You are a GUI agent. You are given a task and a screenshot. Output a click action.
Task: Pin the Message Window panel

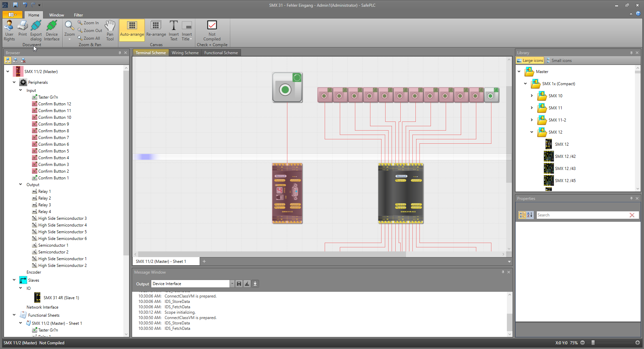[503, 272]
